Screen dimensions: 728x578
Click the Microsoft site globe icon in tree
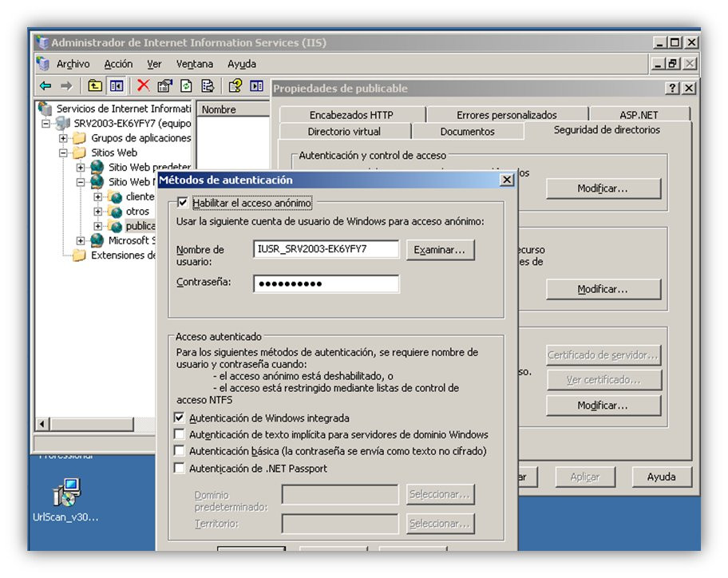97,240
